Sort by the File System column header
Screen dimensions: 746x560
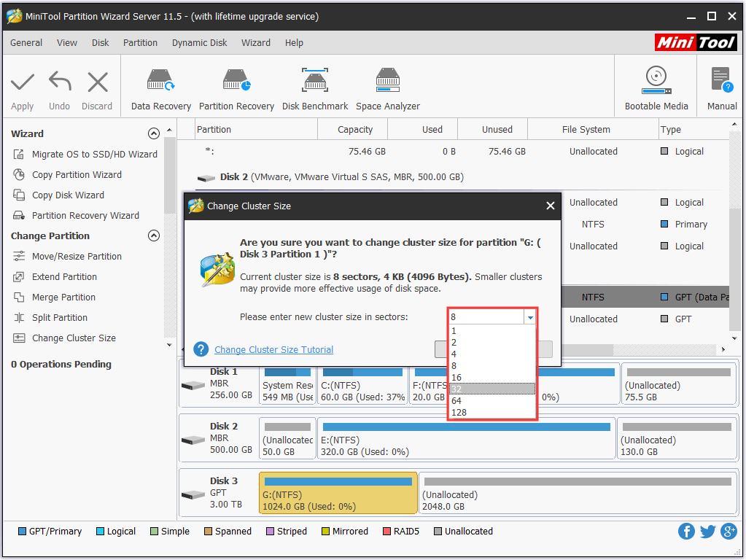[592, 129]
